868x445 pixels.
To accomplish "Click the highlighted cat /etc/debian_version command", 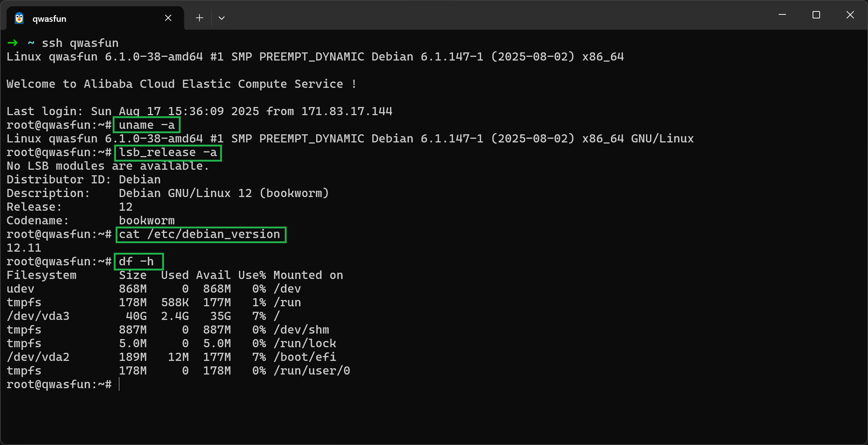I will (200, 234).
